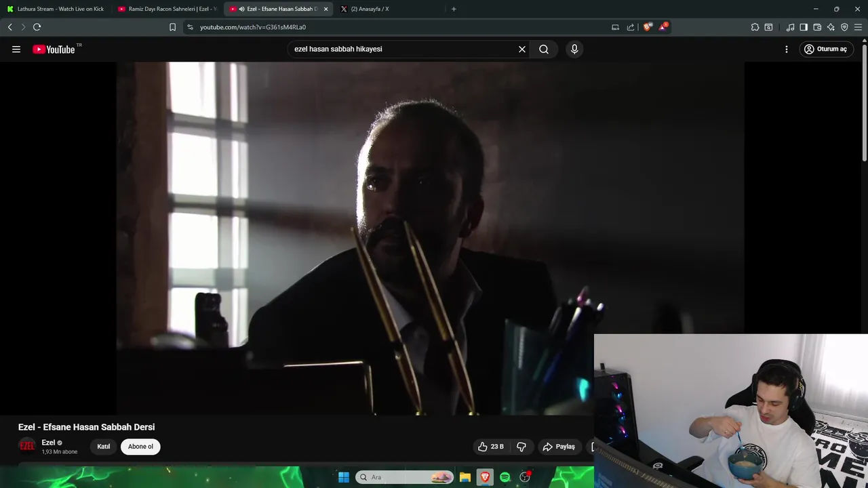Open Leo AI sparkle icon
The image size is (868, 488).
(831, 27)
